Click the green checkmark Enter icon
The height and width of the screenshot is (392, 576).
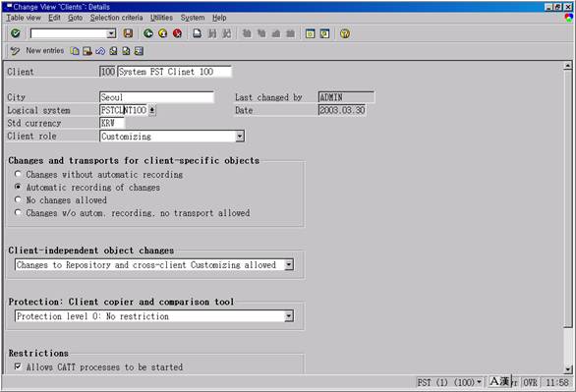[x=16, y=33]
